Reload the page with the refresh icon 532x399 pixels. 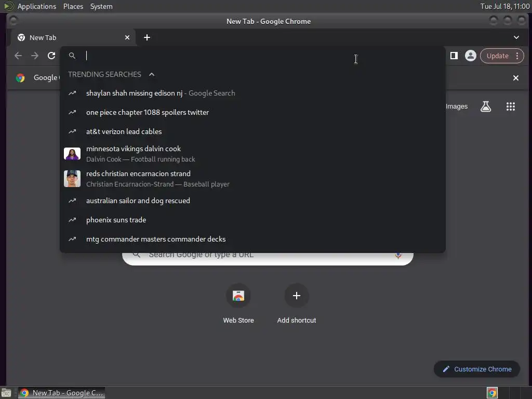51,56
